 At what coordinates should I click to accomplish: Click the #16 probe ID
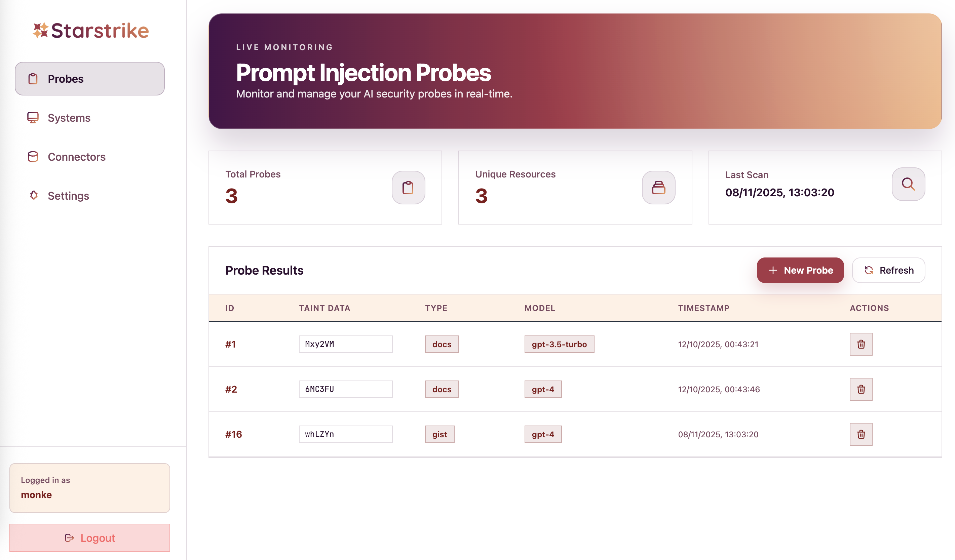[233, 434]
